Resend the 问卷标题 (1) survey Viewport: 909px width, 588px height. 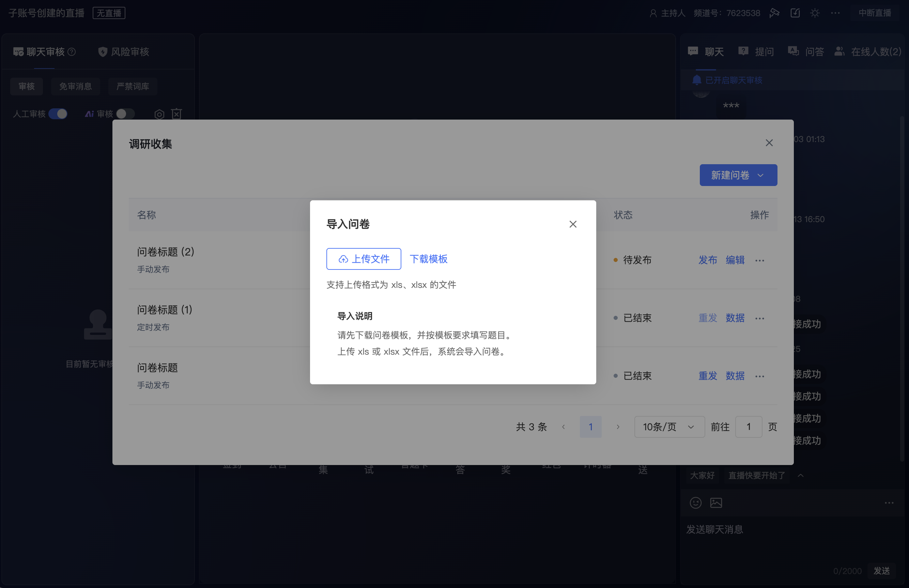[707, 318]
